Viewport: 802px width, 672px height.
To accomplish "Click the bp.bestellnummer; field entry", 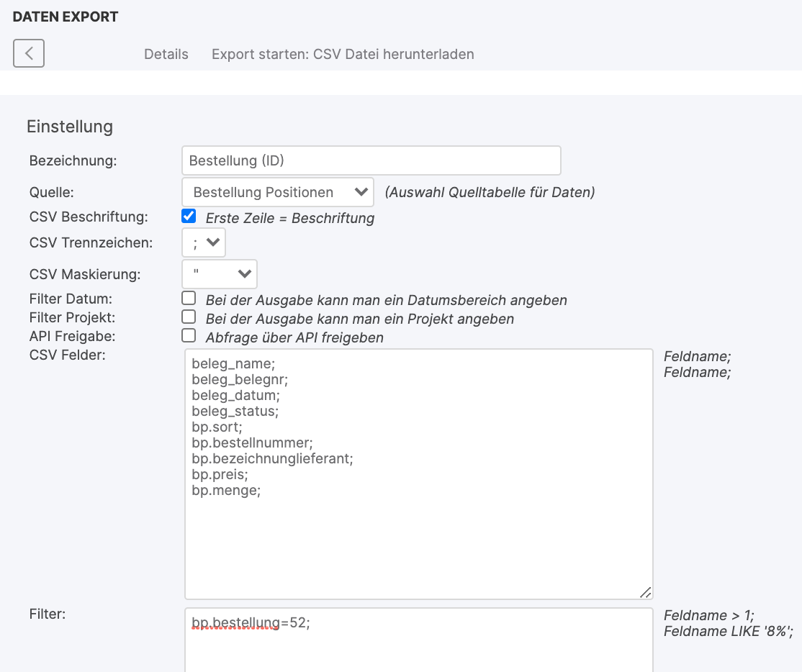I will [252, 442].
